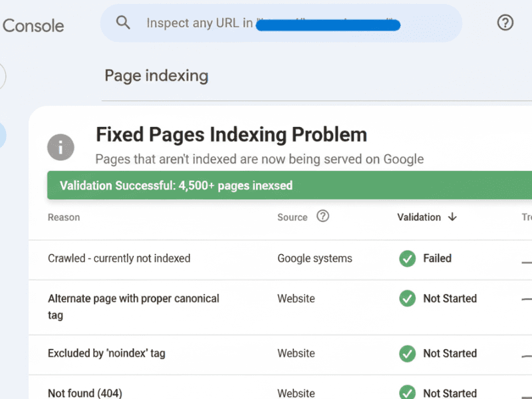Open "Excluded by 'noindex' tag" row

coord(280,355)
